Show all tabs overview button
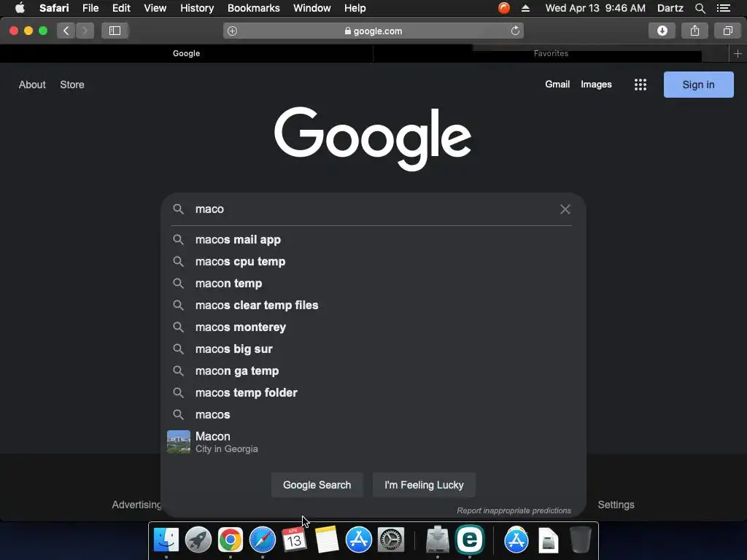The width and height of the screenshot is (747, 560). point(727,31)
